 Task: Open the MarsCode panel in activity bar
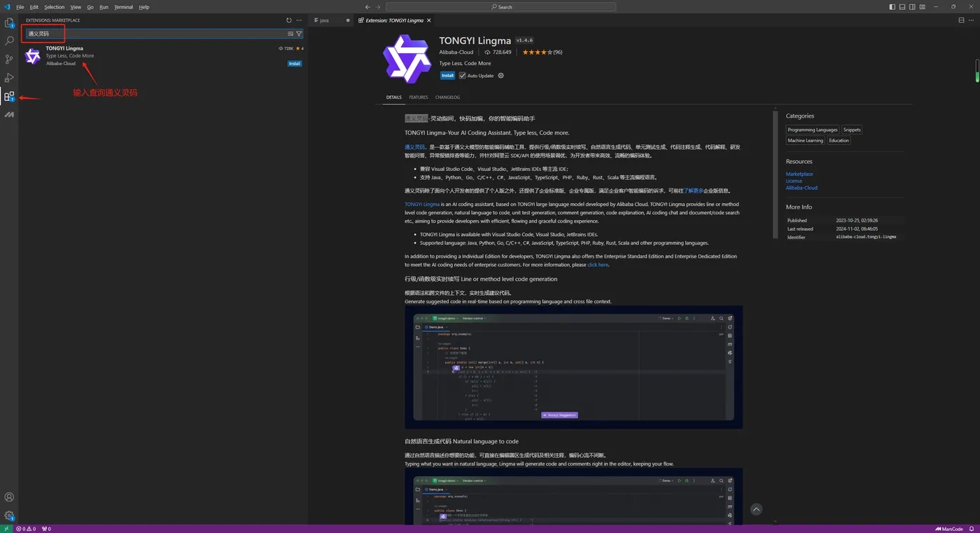point(9,114)
